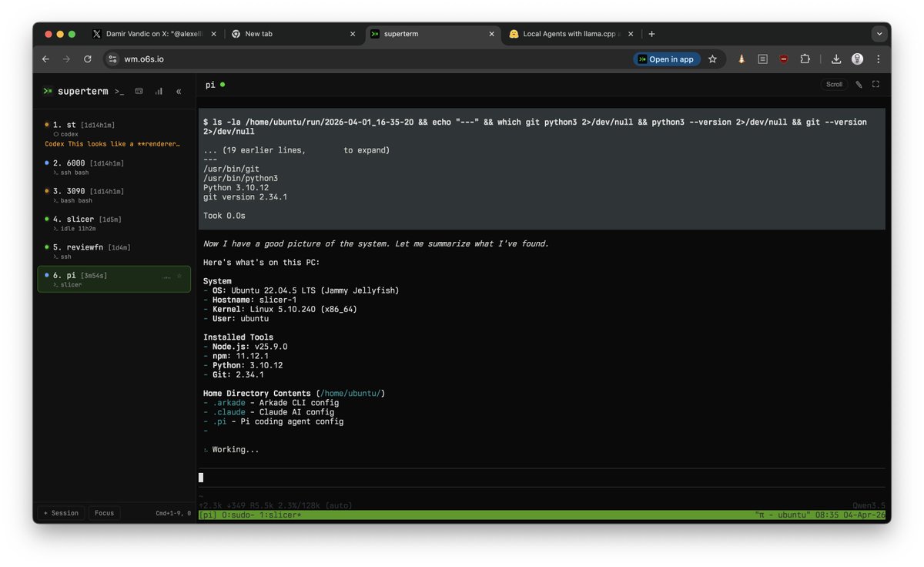Image resolution: width=924 pixels, height=567 pixels.
Task: Open the Chrome three-dot menu
Action: tap(879, 59)
